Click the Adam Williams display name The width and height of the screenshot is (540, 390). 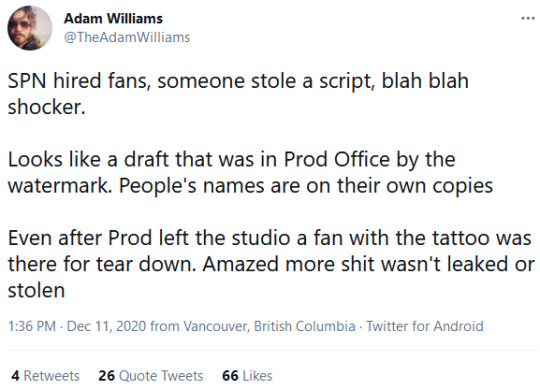113,19
